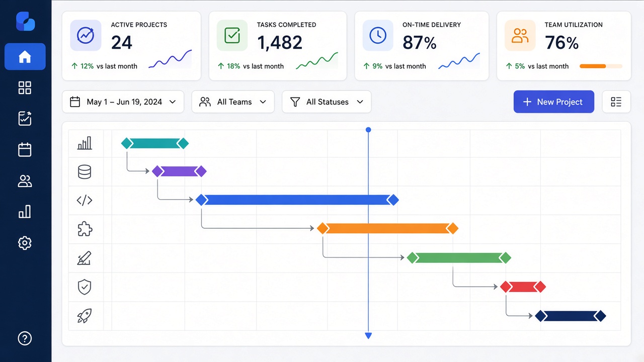
Task: Select the long blue Gantt task bar
Action: click(x=297, y=200)
